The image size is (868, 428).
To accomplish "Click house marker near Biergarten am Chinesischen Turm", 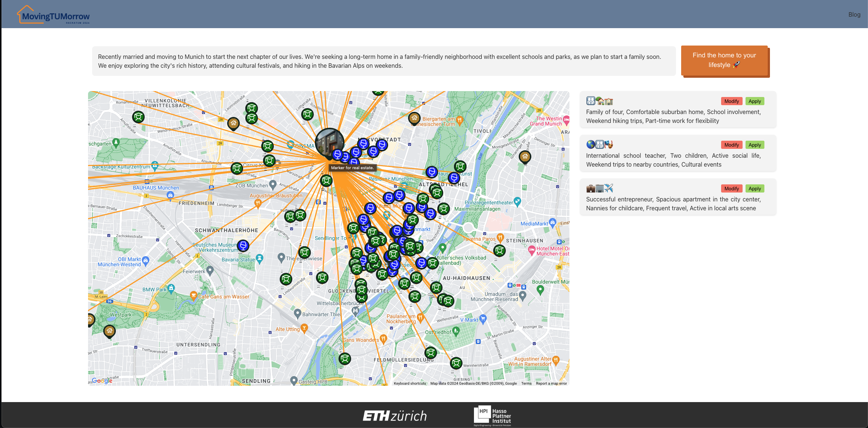I will tap(414, 118).
